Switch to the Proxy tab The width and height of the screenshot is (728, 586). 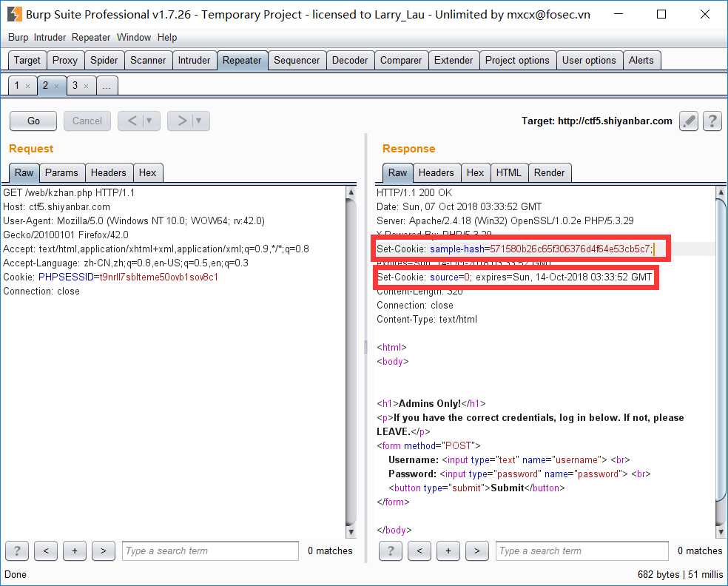pyautogui.click(x=65, y=61)
